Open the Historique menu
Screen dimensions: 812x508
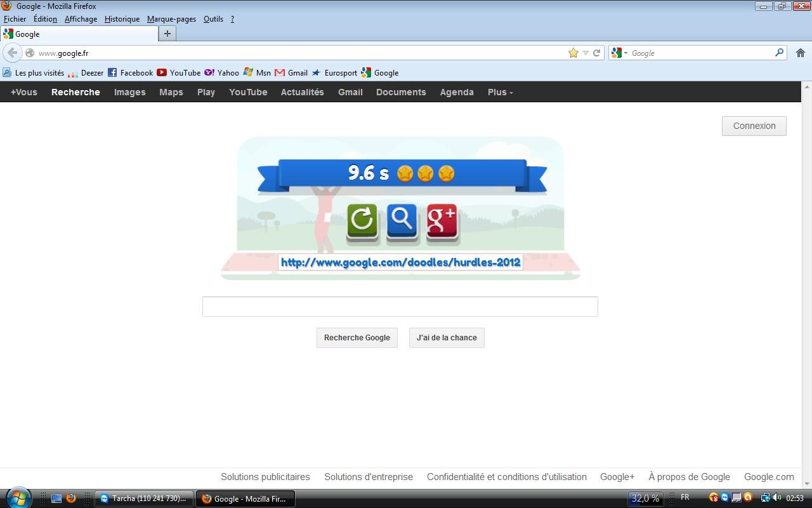[x=122, y=19]
